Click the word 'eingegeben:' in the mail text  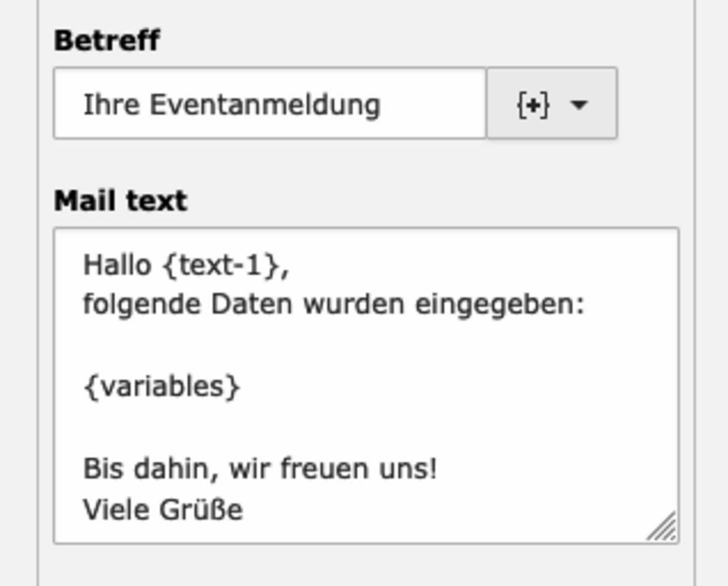pos(499,306)
